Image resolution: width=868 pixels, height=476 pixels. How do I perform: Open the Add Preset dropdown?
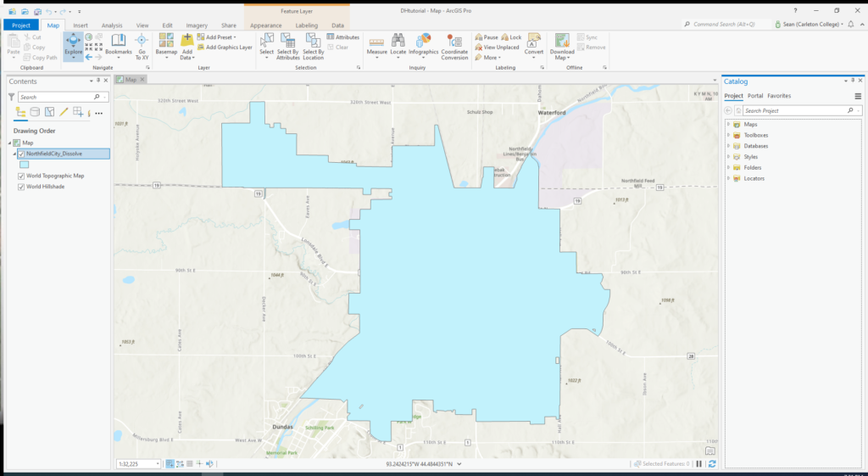pos(216,37)
